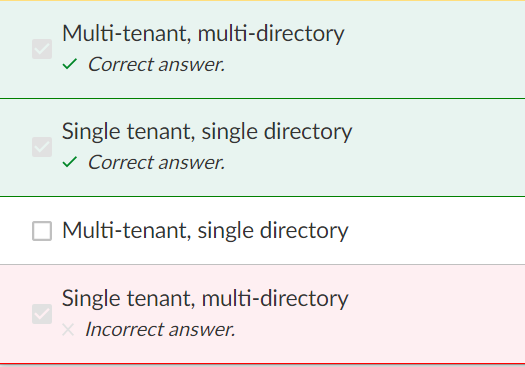Viewport: 525px width, 367px height.
Task: Toggle the Single tenant, single directory checkbox
Action: pos(42,147)
